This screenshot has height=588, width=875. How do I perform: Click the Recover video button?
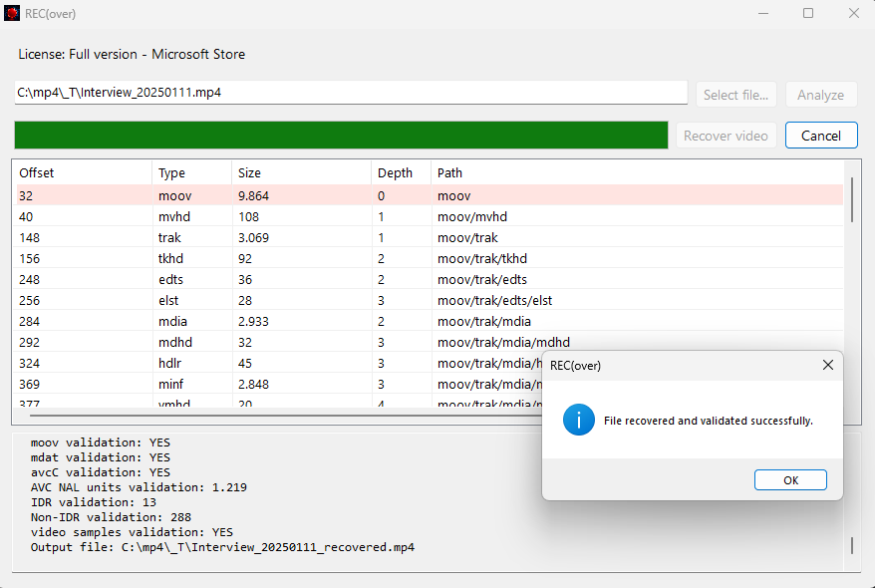pyautogui.click(x=726, y=136)
